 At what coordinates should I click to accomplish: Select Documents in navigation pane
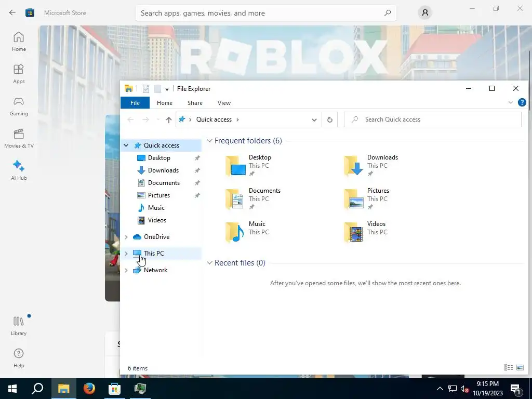tap(164, 182)
